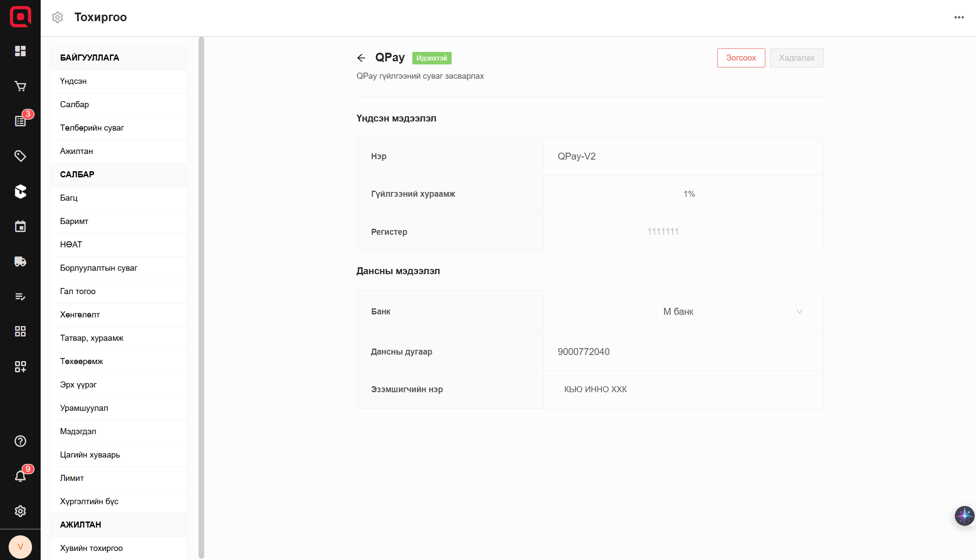This screenshot has width=976, height=560.
Task: Open the shopping cart icon
Action: [x=20, y=86]
